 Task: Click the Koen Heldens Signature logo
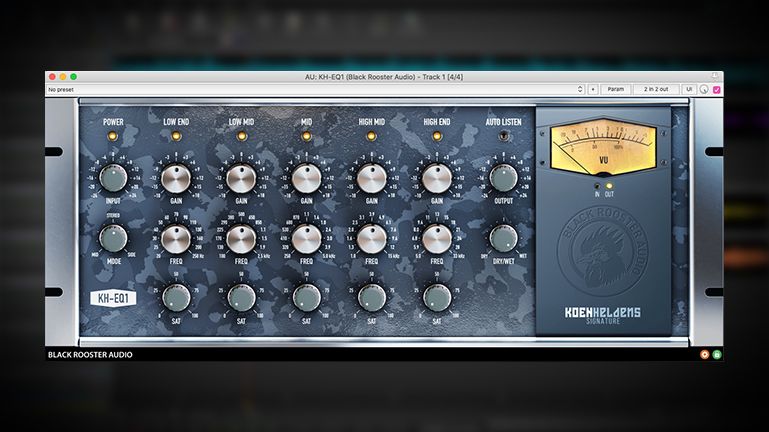pos(602,315)
